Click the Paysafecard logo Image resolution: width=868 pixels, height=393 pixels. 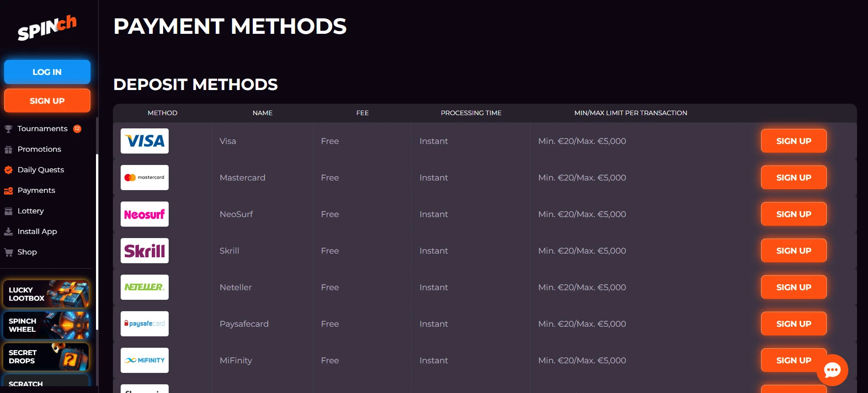click(x=144, y=324)
